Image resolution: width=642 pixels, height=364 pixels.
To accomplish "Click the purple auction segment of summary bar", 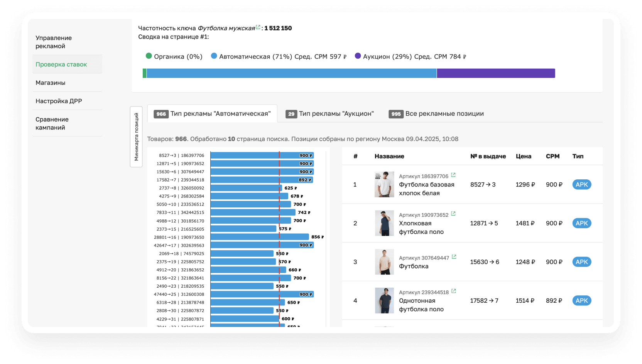I will click(x=496, y=73).
